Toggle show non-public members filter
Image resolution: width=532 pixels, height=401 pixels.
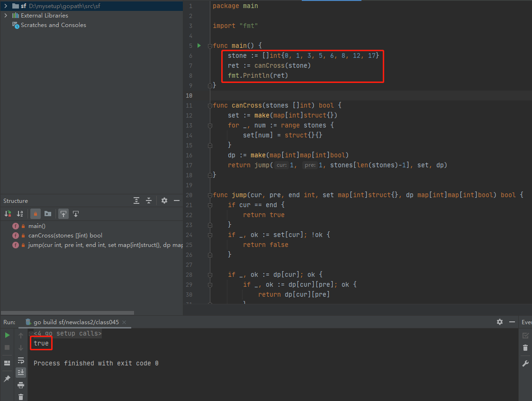(x=35, y=214)
